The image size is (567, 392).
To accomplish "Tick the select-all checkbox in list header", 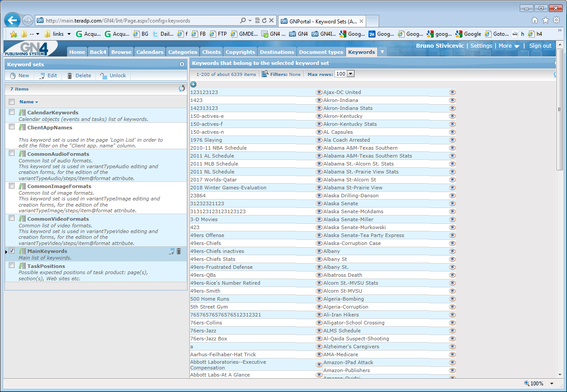I will [12, 102].
